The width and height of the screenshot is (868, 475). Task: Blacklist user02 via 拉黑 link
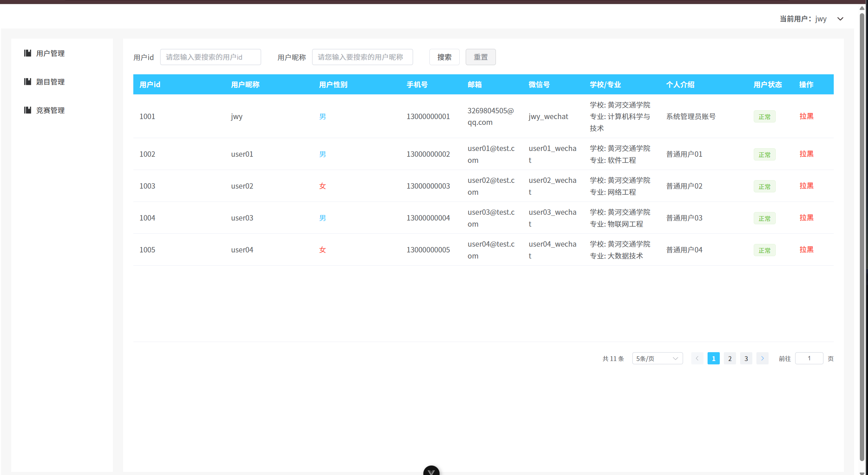[x=806, y=186]
